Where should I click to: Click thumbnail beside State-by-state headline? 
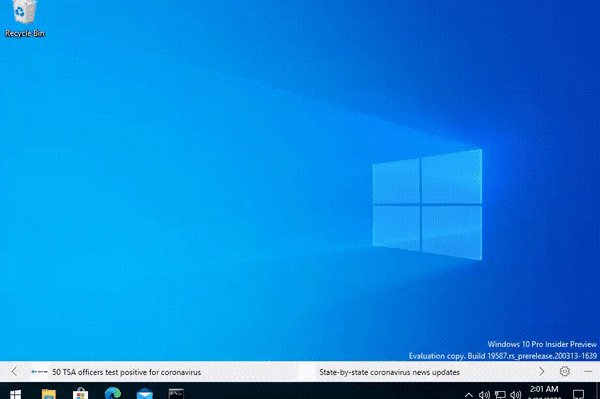[307, 372]
